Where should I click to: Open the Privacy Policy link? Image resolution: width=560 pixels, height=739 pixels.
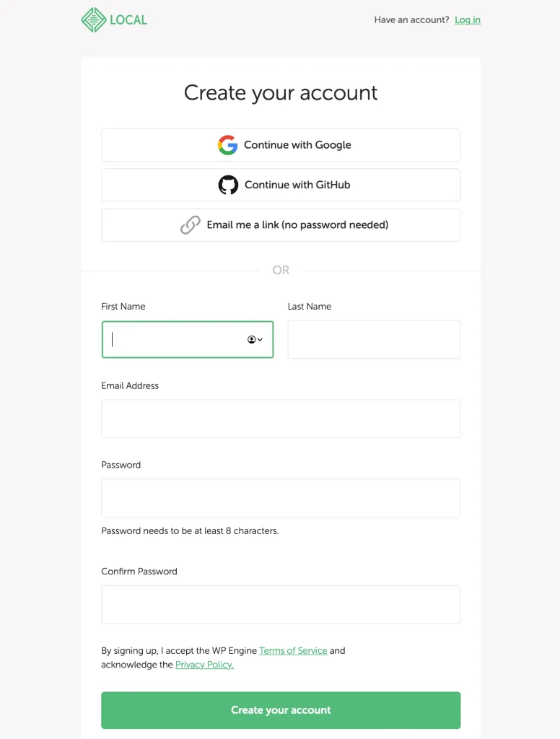pos(204,665)
